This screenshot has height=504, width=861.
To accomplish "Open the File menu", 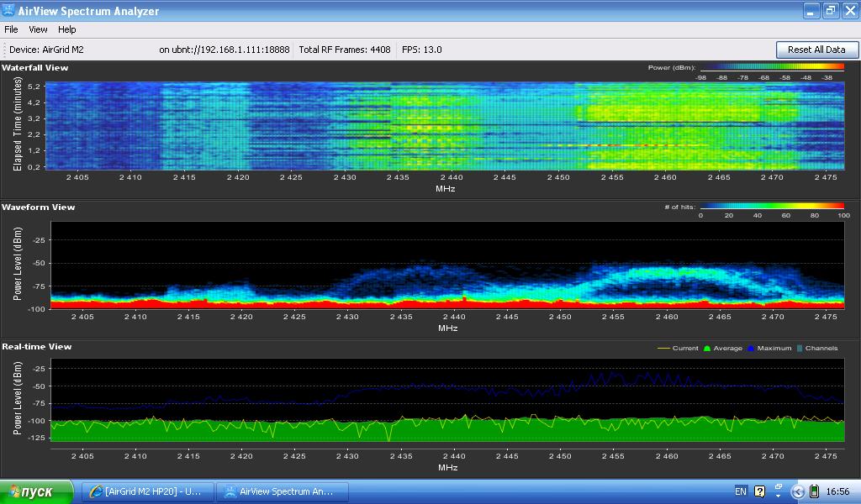I will tap(12, 29).
